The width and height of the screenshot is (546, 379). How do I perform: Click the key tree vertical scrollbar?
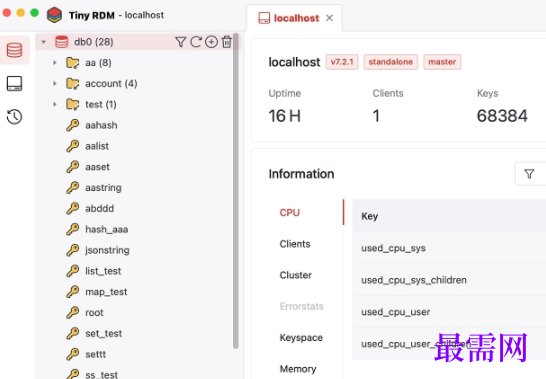[x=236, y=191]
